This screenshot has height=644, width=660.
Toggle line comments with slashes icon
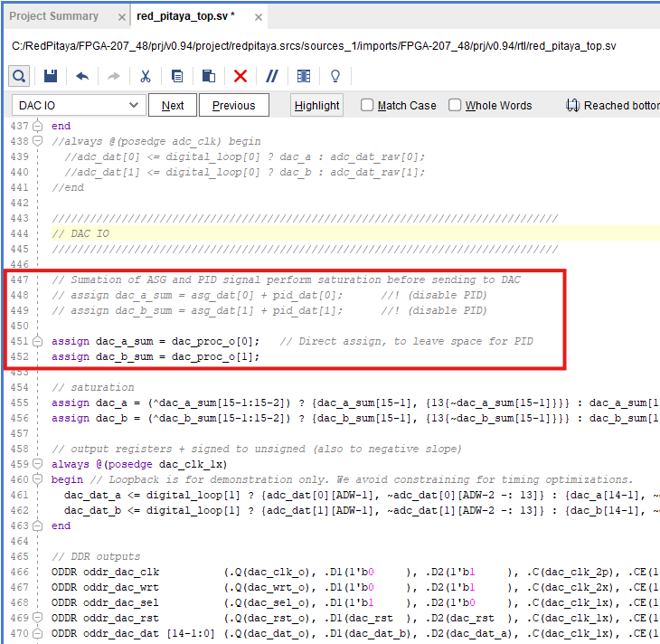(x=272, y=76)
